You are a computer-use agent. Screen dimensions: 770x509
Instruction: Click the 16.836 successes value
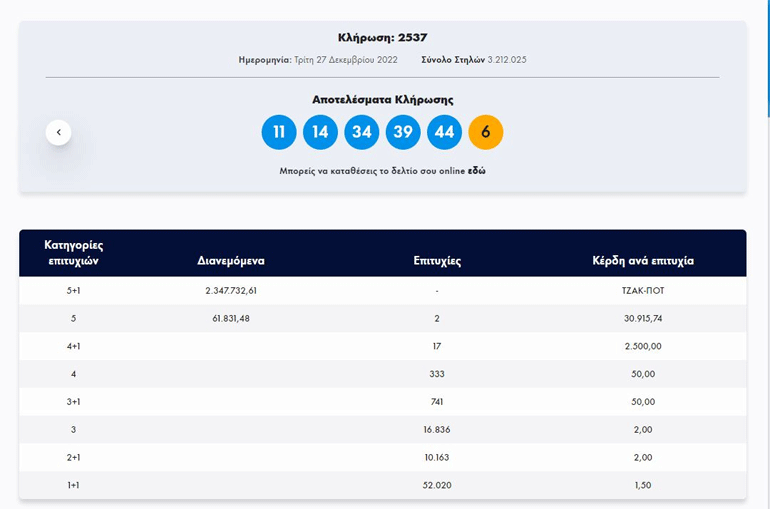[x=437, y=429]
